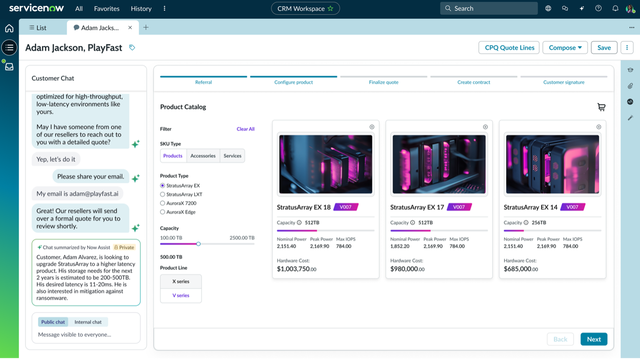This screenshot has width=640, height=360.
Task: Click the Next button
Action: click(x=594, y=339)
